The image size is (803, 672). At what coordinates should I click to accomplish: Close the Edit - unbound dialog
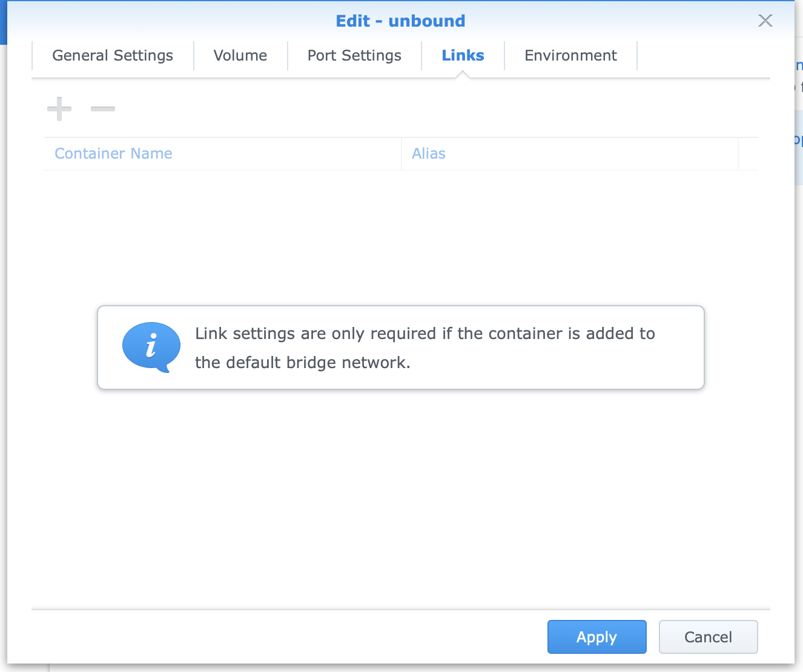tap(765, 21)
